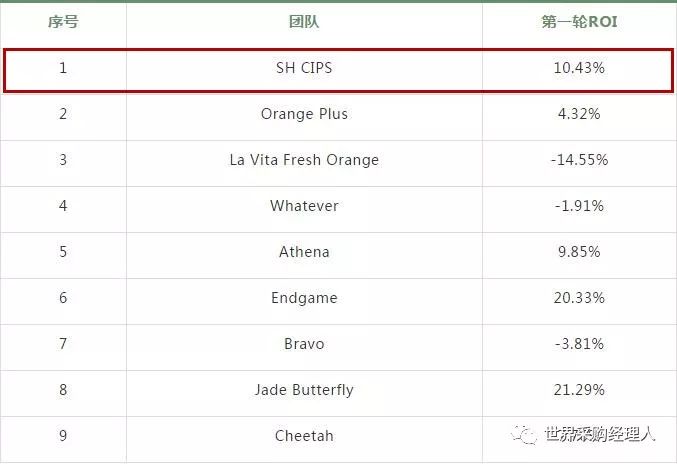677x464 pixels.
Task: Click the Whatever team name
Action: [x=304, y=206]
